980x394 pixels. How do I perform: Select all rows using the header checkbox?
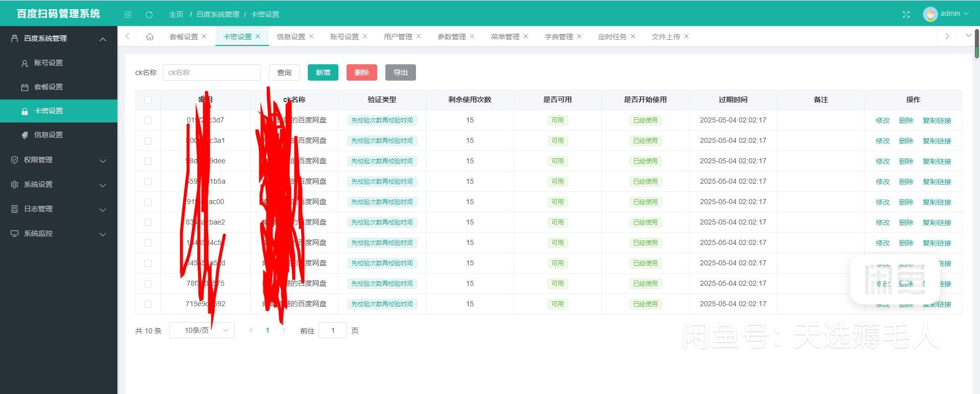148,100
